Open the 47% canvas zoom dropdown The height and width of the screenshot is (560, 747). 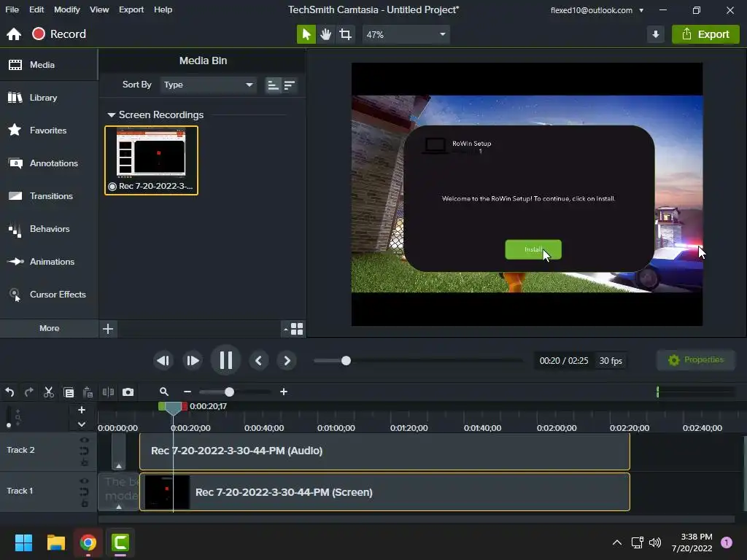[x=406, y=34]
